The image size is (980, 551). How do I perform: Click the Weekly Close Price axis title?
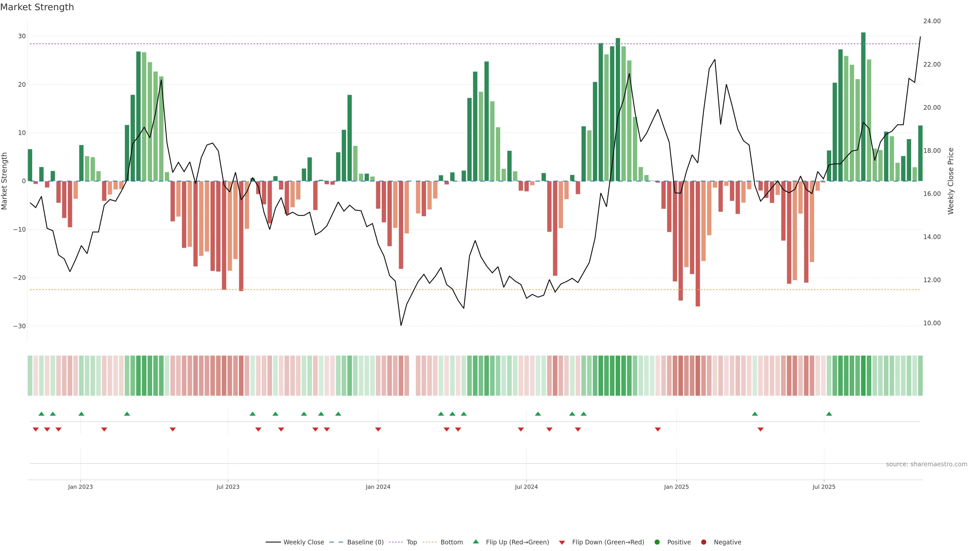951,181
